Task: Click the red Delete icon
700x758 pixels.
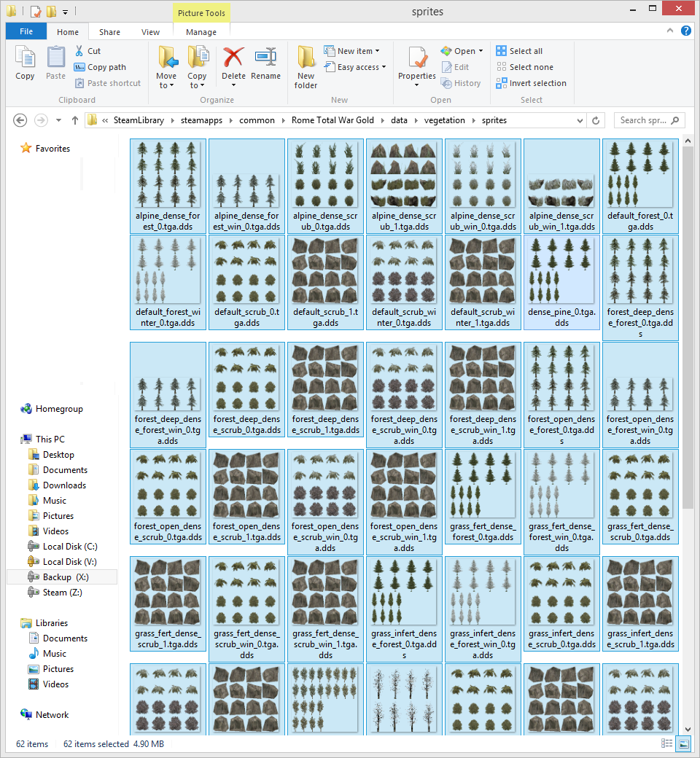Action: [233, 58]
